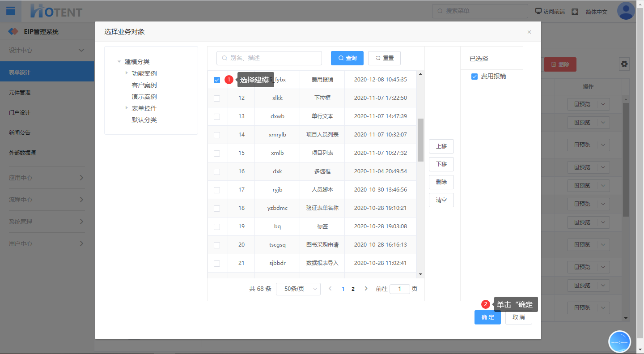
Task: Open the user avatar profile menu
Action: click(626, 11)
